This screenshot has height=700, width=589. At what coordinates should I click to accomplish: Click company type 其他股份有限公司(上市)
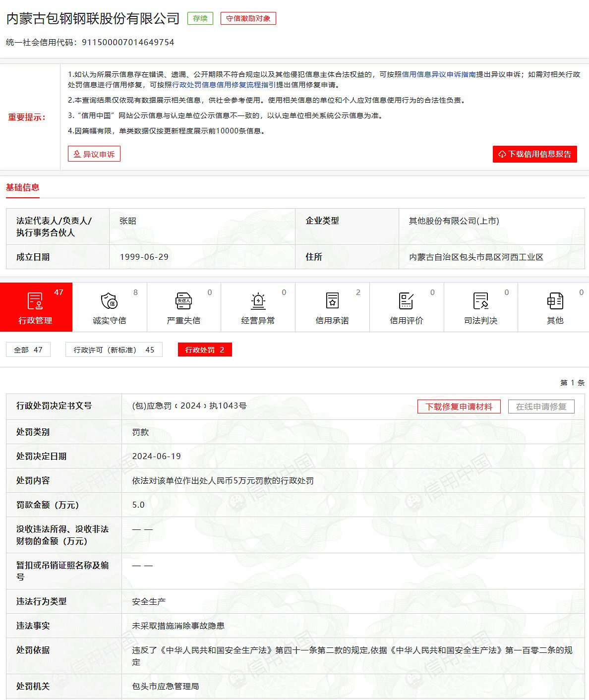pyautogui.click(x=454, y=221)
